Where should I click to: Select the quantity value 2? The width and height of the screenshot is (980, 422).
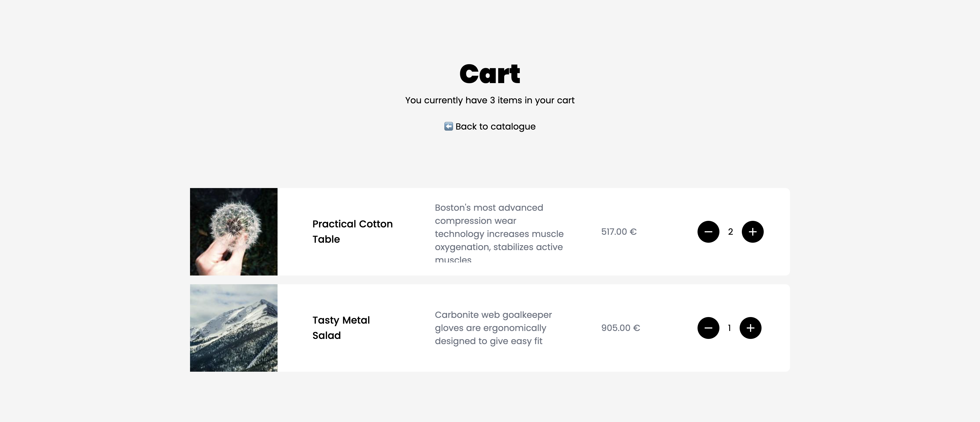point(730,231)
